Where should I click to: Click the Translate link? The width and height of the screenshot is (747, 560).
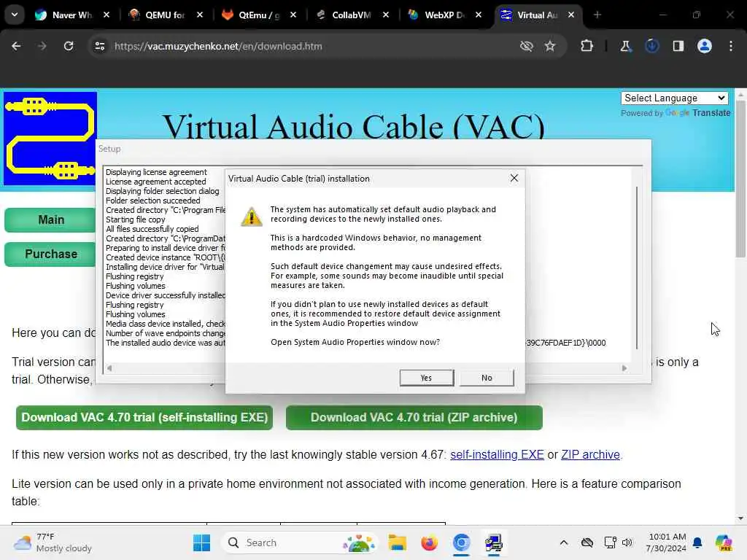click(x=711, y=113)
